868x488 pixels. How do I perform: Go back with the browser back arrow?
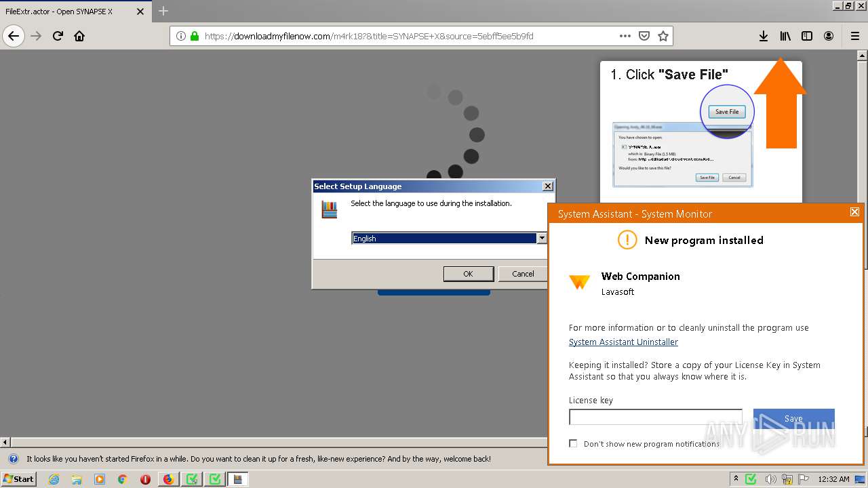coord(14,36)
